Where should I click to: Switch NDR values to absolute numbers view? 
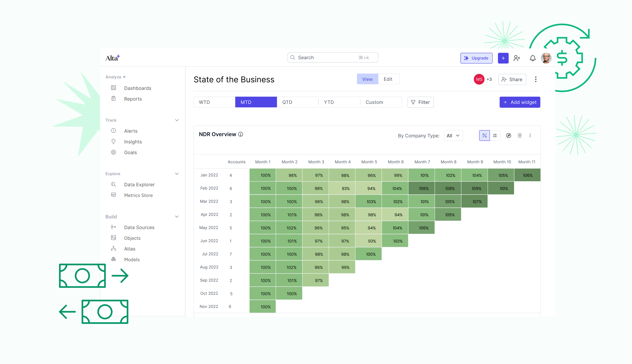(495, 135)
